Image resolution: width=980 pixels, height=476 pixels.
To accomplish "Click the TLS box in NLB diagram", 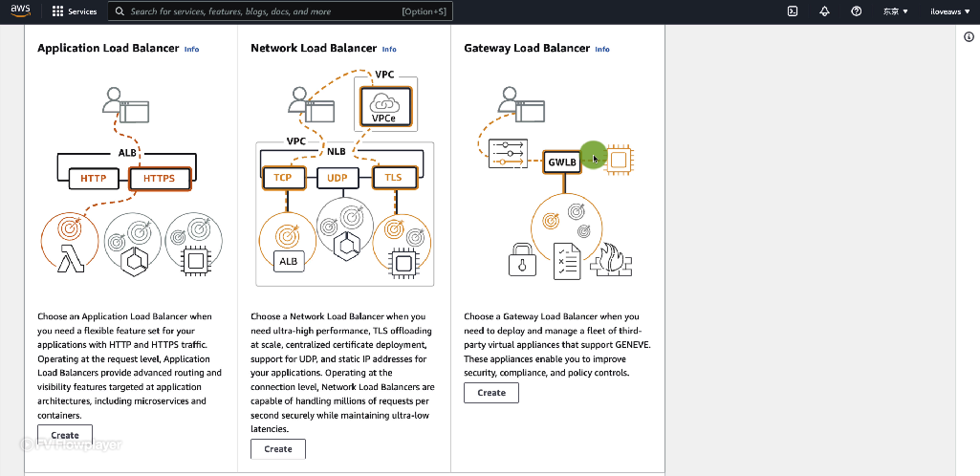I will [393, 178].
